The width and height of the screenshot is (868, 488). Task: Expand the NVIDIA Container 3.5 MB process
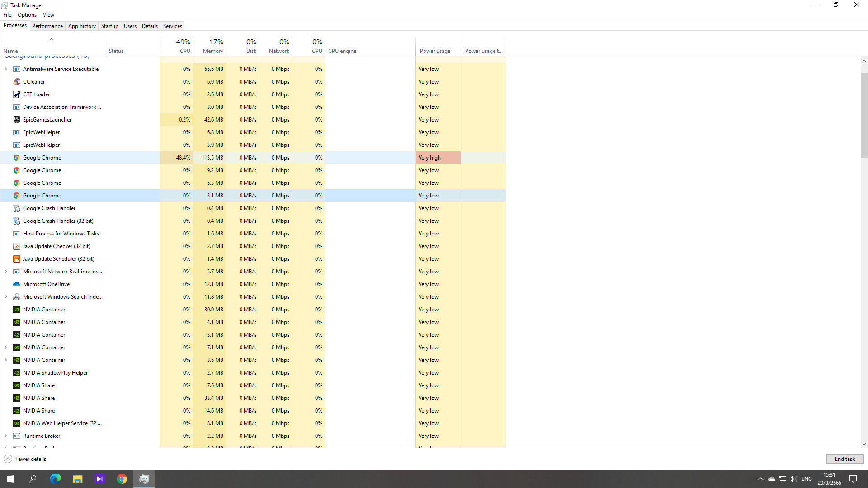[5, 360]
